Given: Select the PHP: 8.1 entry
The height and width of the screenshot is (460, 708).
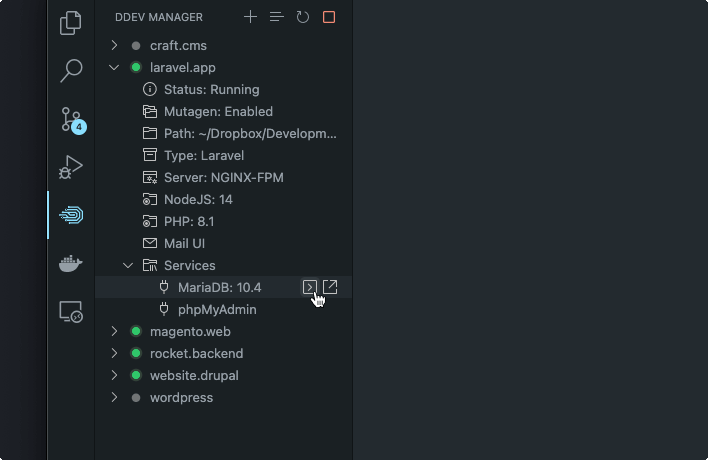Looking at the screenshot, I should 189,221.
